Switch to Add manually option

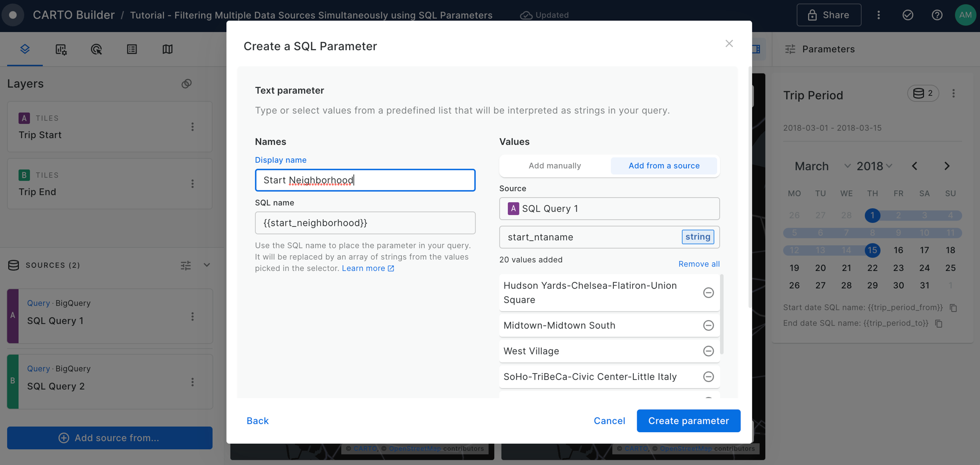(555, 166)
